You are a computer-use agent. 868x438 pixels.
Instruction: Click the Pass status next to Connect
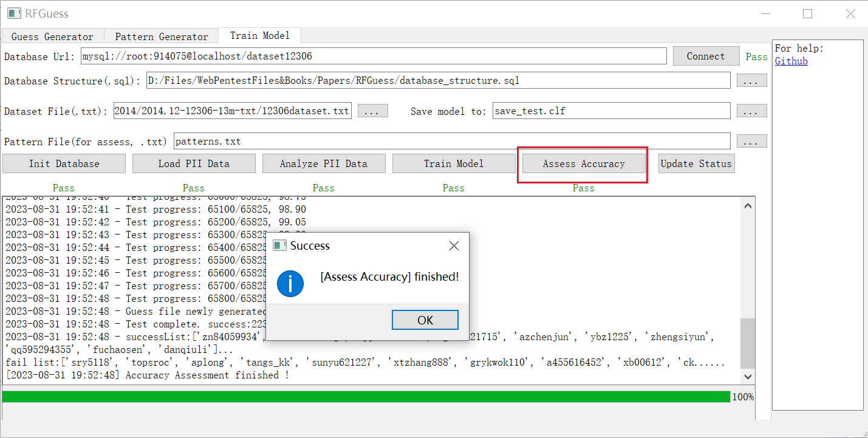[x=757, y=56]
